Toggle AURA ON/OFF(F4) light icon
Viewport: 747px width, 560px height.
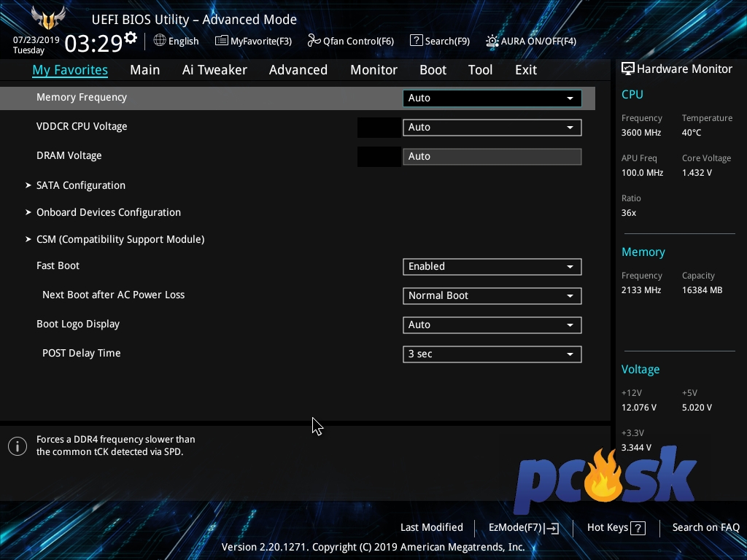pyautogui.click(x=492, y=41)
